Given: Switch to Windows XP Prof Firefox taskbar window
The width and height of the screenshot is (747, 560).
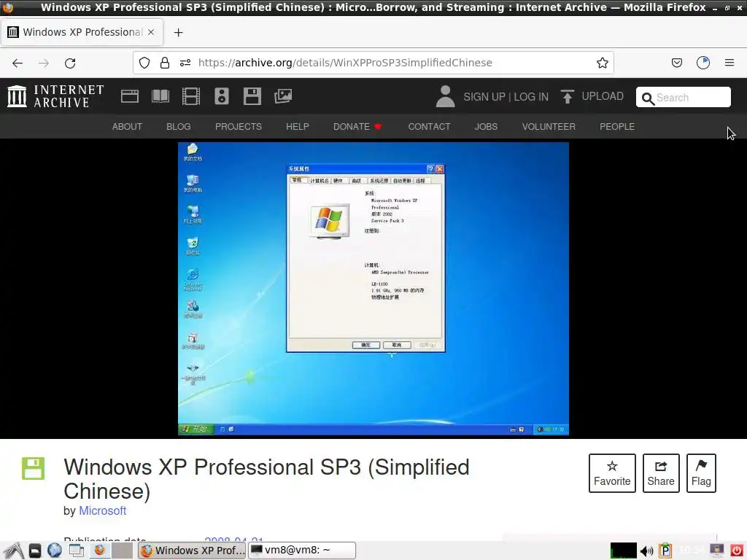Looking at the screenshot, I should click(192, 551).
